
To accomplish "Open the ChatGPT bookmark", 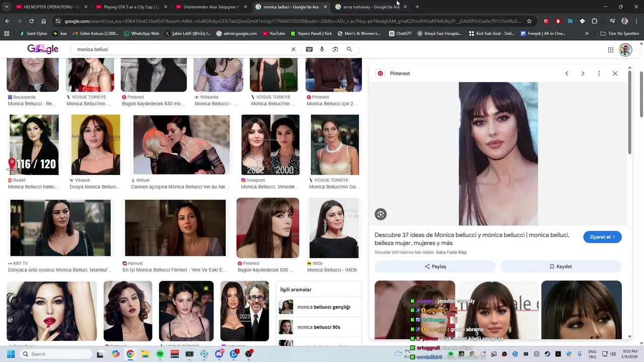I will [x=400, y=34].
